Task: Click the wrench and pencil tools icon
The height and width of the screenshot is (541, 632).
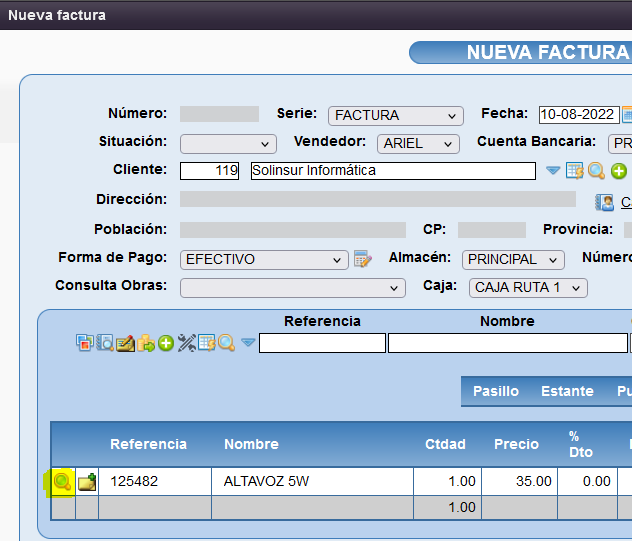Action: pos(187,343)
